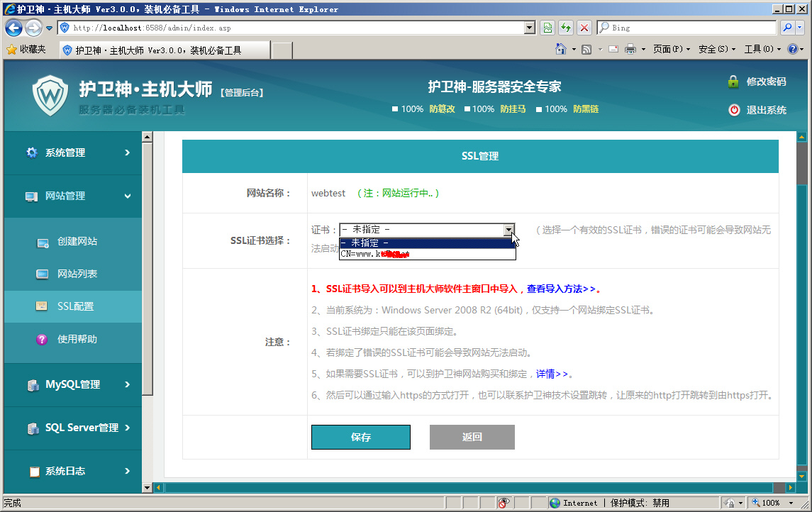Click the lock icon beside 修改密码
This screenshot has width=812, height=512.
point(733,82)
